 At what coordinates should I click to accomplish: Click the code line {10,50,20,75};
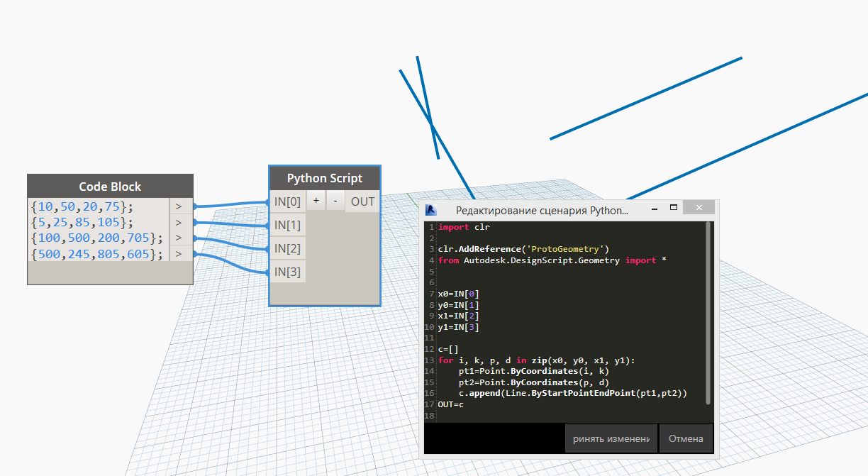coord(82,206)
